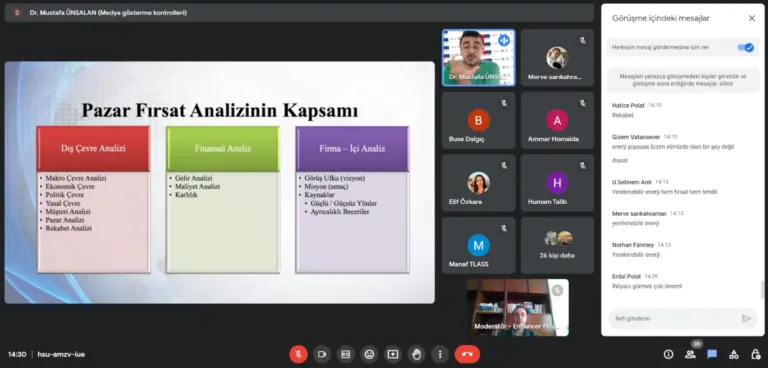
Task: Click the 'Ayrıcalıklı Beceriler' bullet on the slide
Action: pos(340,212)
